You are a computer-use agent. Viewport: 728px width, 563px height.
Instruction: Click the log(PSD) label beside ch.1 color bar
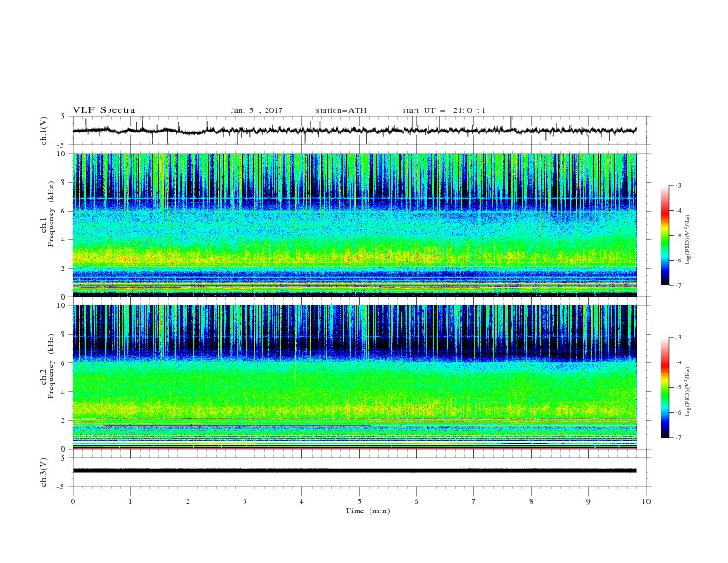tap(688, 240)
